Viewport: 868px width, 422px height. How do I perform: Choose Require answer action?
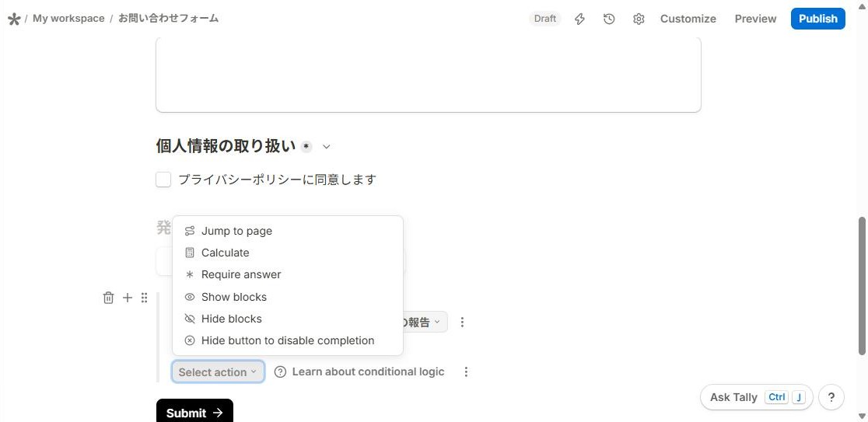point(287,274)
